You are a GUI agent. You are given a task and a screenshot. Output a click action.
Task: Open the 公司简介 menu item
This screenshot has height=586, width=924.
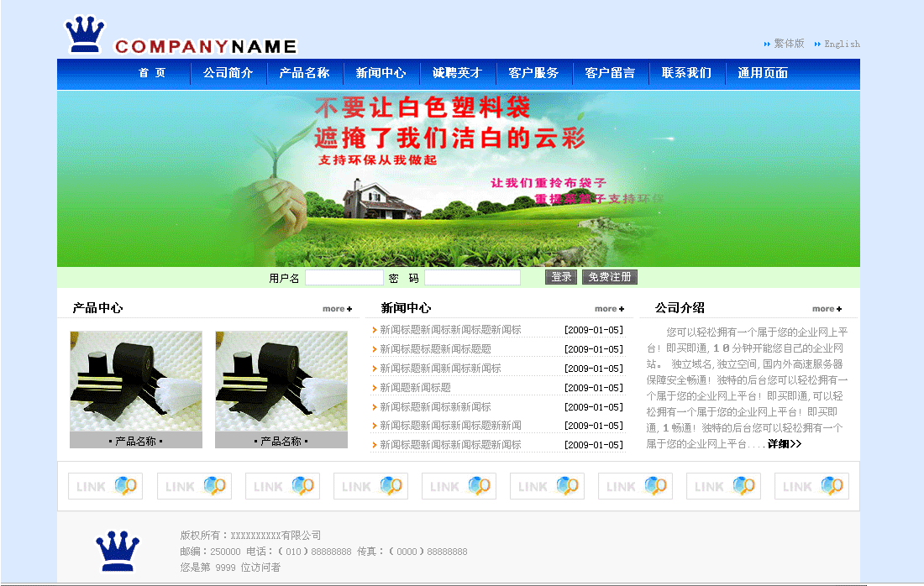point(228,73)
